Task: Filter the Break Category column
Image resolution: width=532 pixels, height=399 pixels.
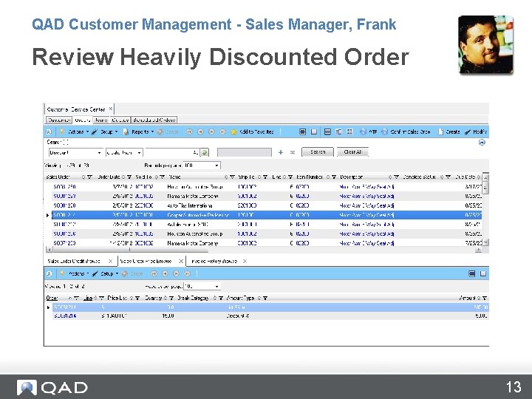Action: [x=220, y=298]
